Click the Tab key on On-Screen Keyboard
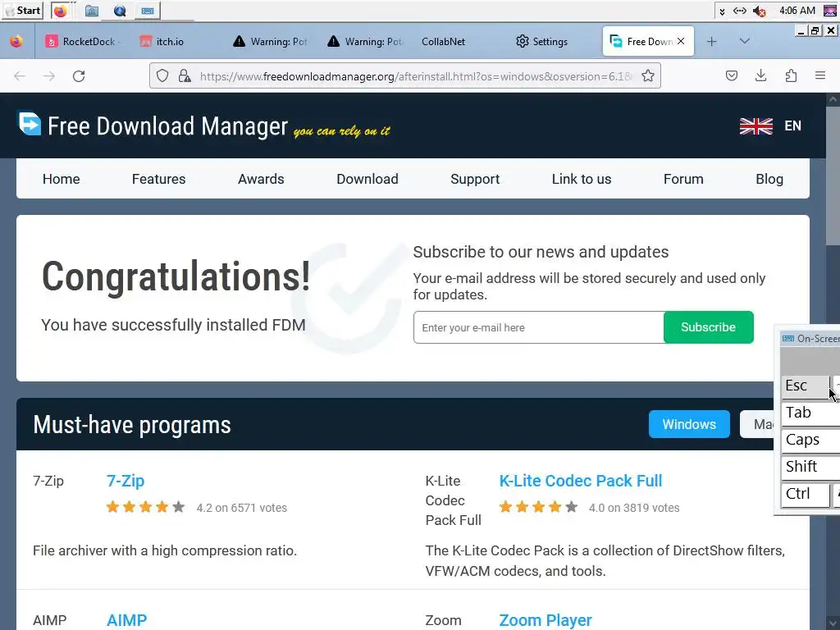The image size is (840, 630). (810, 413)
